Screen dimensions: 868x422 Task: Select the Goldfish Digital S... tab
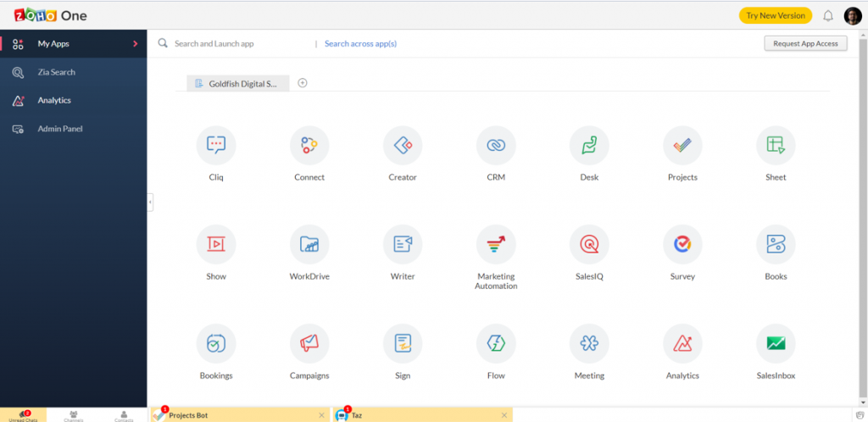click(x=238, y=84)
